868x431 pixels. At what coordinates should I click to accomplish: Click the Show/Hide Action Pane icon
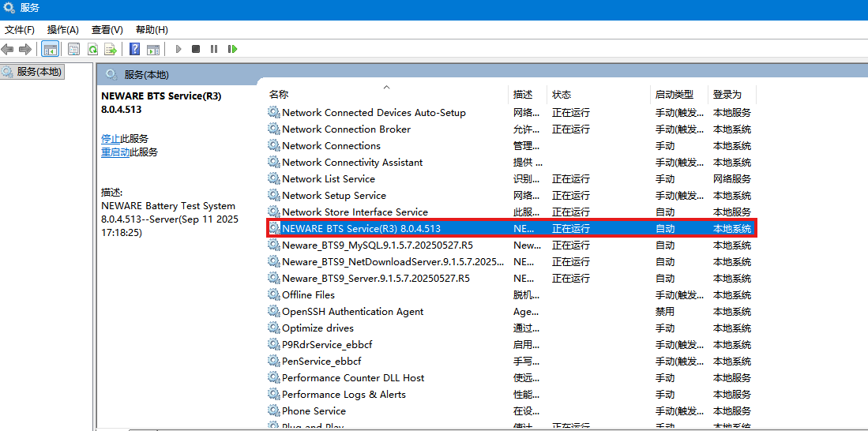point(153,49)
